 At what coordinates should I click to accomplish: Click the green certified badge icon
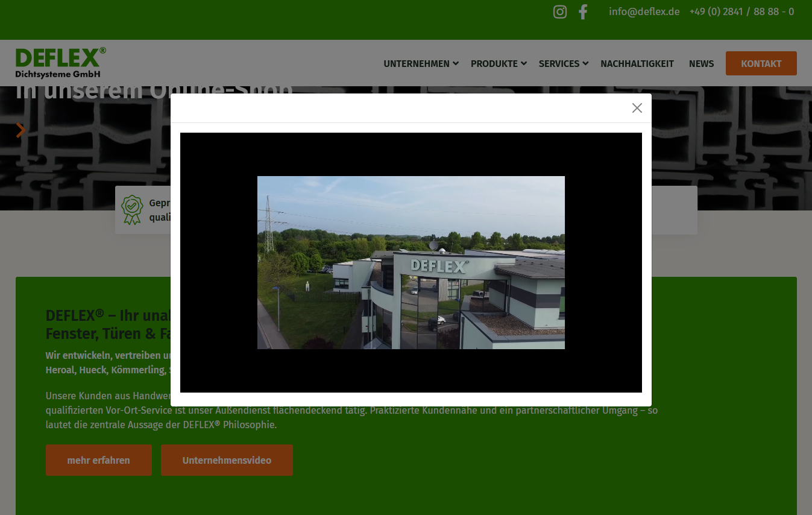(x=132, y=209)
